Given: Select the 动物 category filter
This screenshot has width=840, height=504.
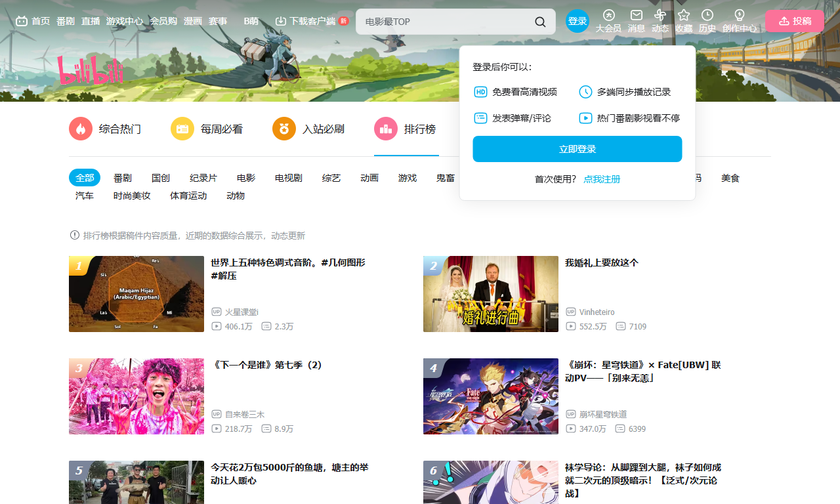Looking at the screenshot, I should [x=236, y=196].
